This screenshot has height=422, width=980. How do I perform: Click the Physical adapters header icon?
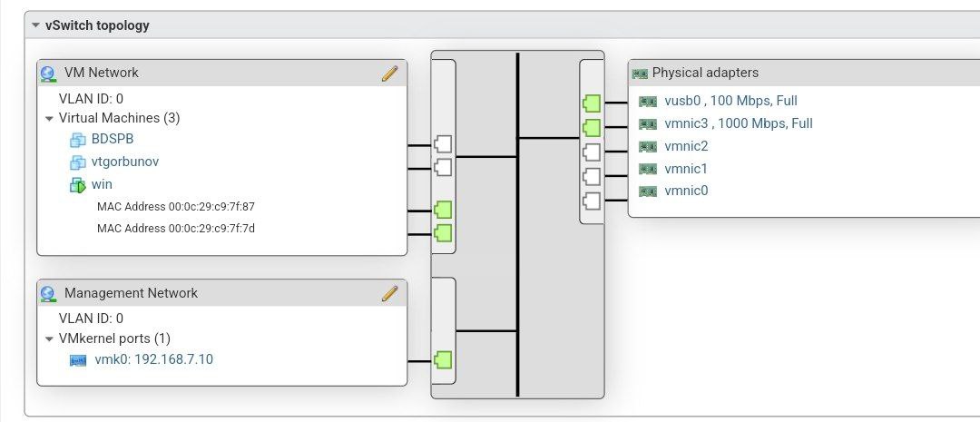[639, 73]
